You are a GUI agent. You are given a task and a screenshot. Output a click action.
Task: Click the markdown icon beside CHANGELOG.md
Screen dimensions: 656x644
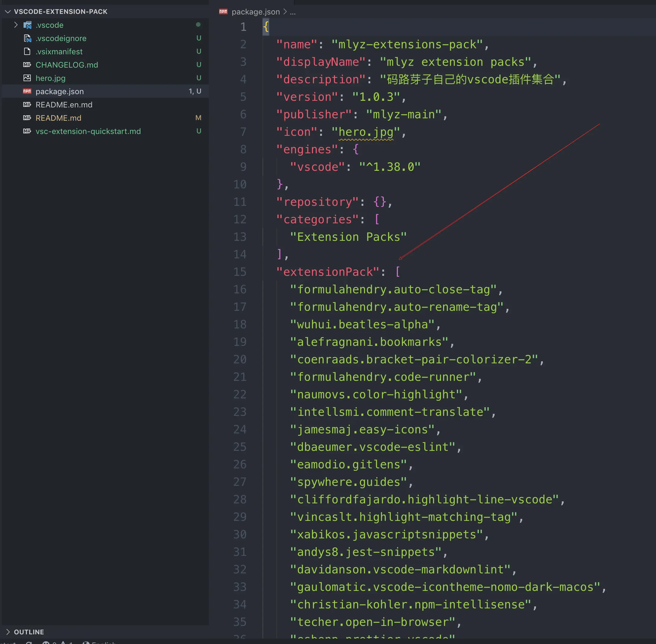27,65
